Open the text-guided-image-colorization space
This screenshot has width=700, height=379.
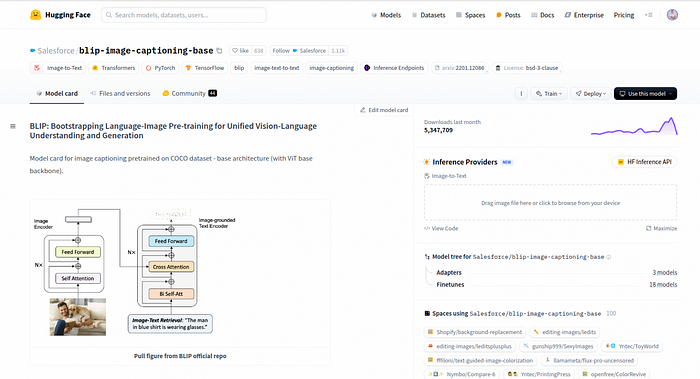click(x=480, y=360)
